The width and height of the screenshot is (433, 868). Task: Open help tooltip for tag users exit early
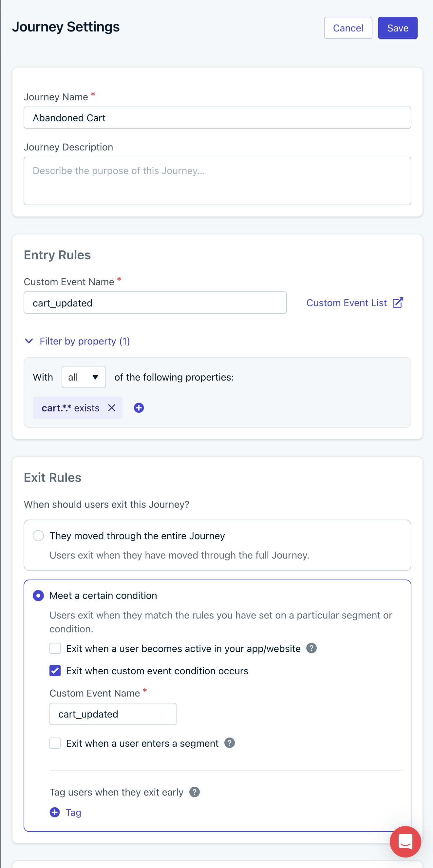194,792
